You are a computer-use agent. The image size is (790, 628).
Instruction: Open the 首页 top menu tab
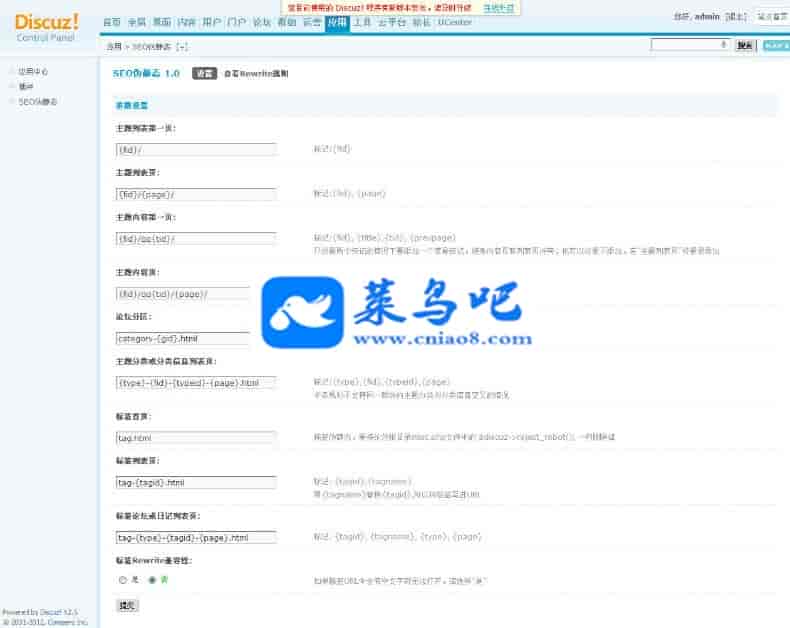[x=111, y=22]
